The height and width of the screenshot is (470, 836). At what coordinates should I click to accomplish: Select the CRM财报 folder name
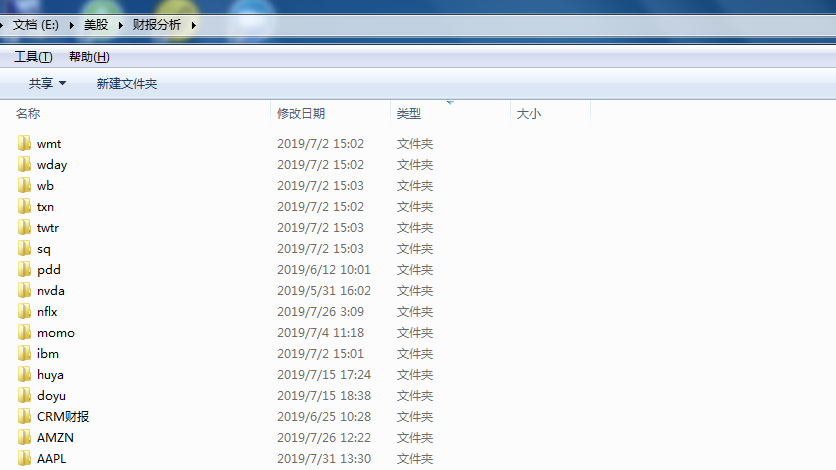[63, 417]
